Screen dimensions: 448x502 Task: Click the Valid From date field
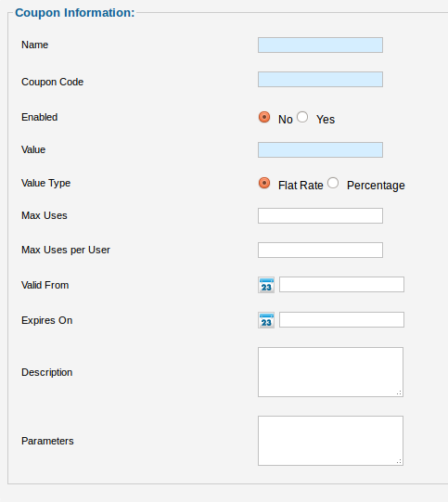pos(341,284)
